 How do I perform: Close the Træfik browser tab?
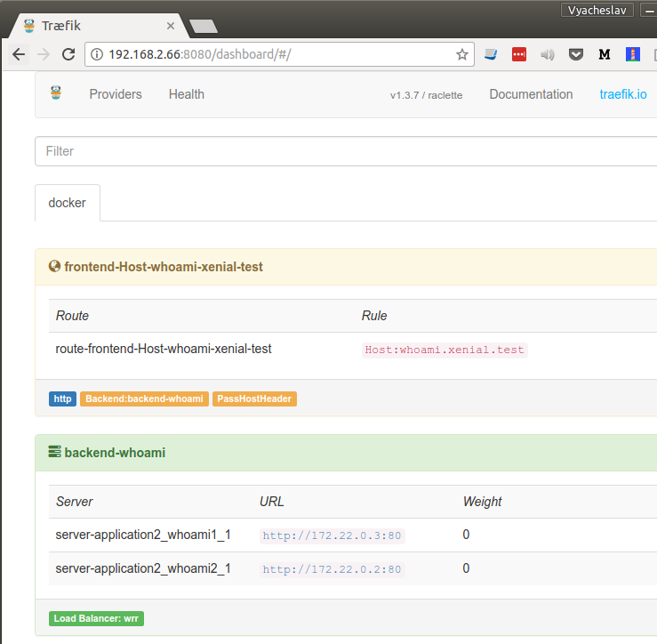(x=171, y=26)
